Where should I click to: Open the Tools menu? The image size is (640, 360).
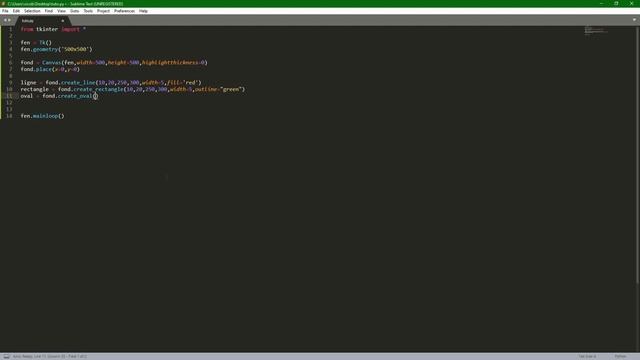coord(88,11)
